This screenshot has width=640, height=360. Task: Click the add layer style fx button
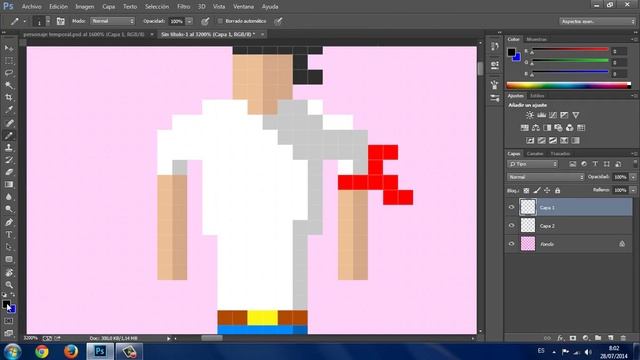[x=560, y=338]
